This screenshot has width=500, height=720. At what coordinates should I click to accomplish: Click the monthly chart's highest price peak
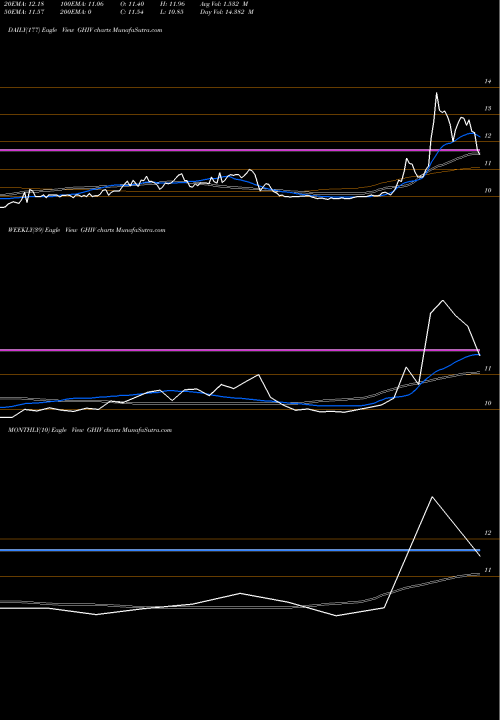click(x=432, y=497)
